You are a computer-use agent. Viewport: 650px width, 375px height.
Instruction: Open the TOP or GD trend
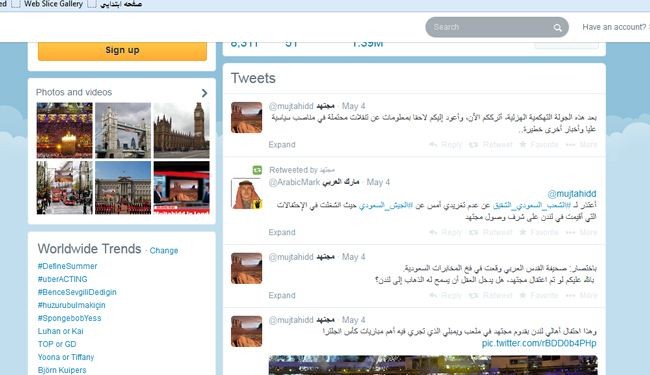tap(57, 344)
